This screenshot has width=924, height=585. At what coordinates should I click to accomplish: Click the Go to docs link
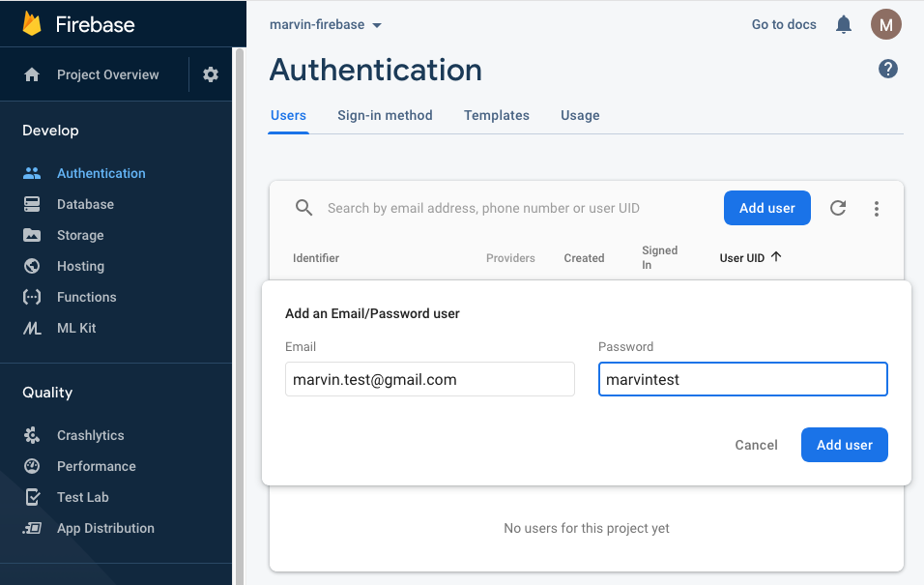(x=783, y=24)
